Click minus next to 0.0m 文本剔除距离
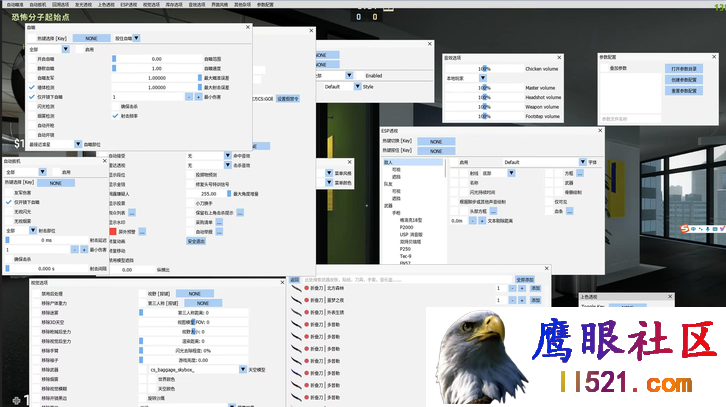The image size is (726, 407). [472, 221]
